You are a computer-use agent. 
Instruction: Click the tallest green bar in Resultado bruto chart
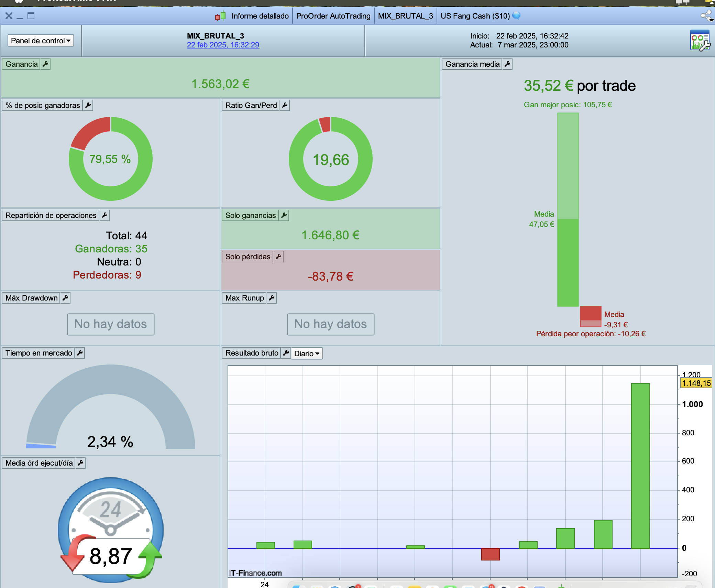(640, 466)
